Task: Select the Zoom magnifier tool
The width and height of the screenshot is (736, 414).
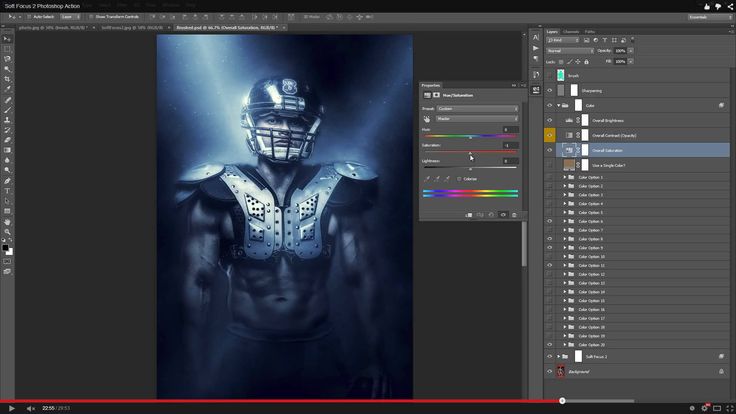Action: pyautogui.click(x=7, y=231)
